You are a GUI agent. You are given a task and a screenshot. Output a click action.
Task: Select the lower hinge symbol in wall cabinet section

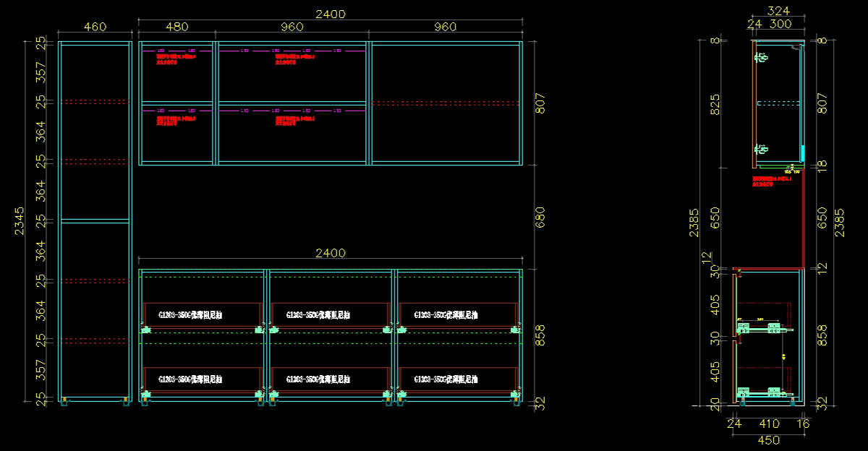761,150
